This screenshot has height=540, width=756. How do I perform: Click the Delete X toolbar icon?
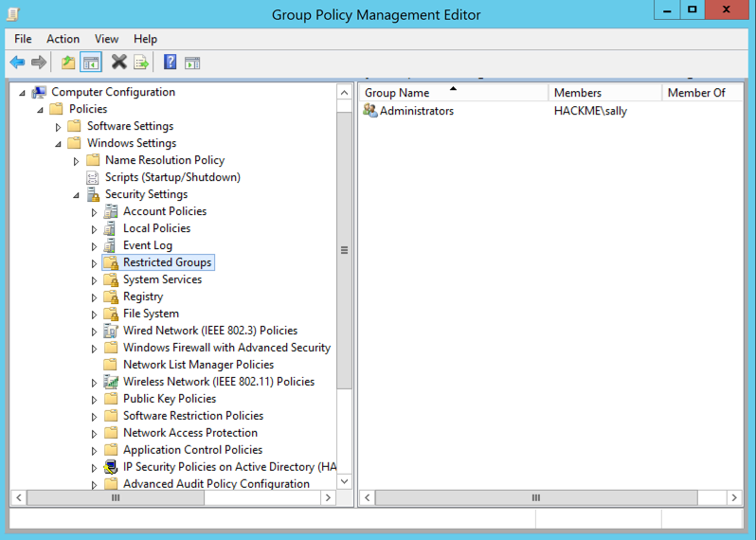[x=118, y=63]
